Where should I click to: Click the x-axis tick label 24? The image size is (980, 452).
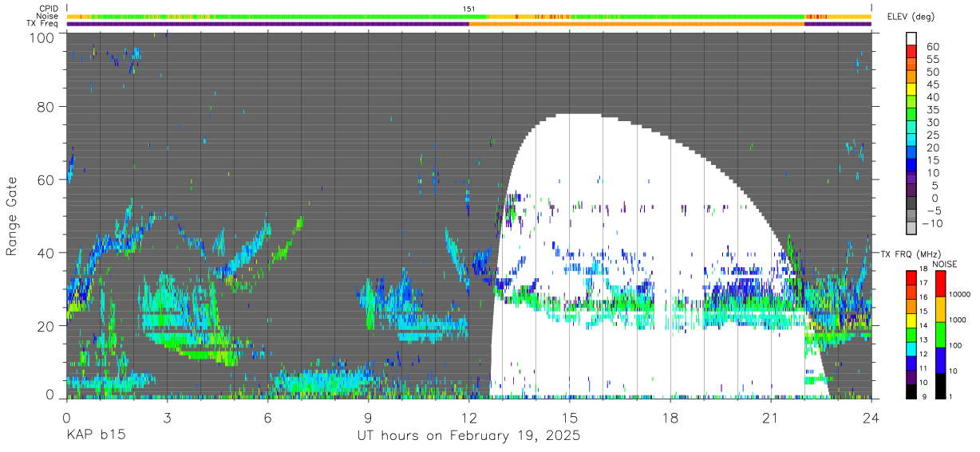[871, 417]
